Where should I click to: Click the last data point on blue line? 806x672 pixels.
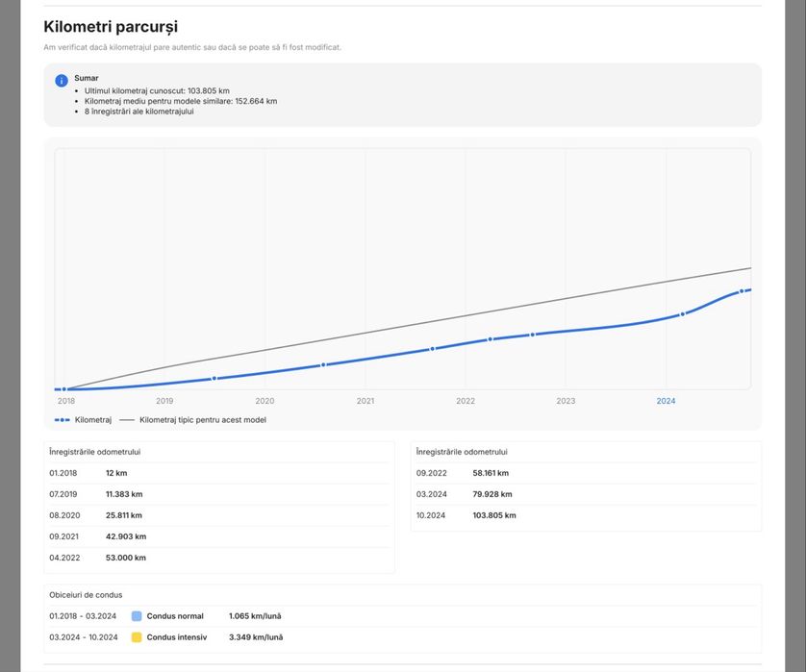[741, 291]
